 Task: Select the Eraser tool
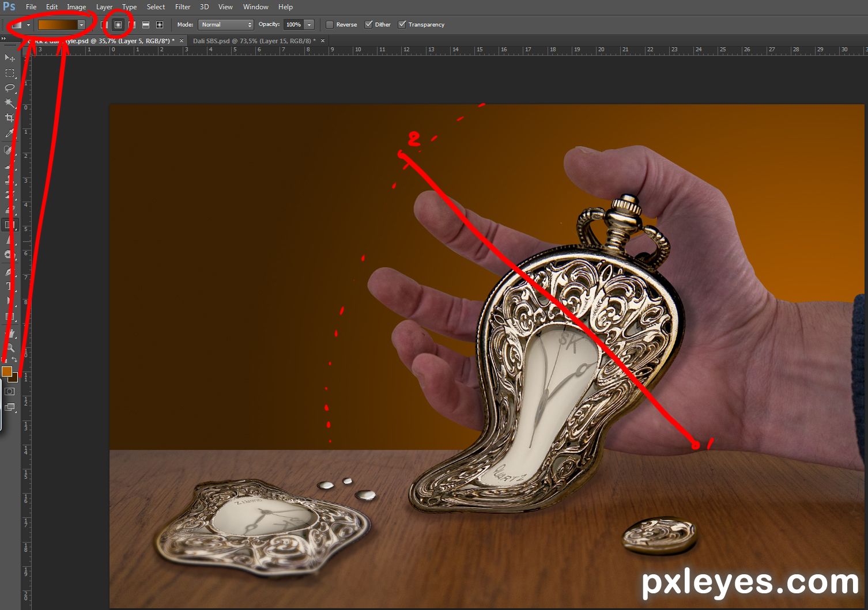pos(10,210)
